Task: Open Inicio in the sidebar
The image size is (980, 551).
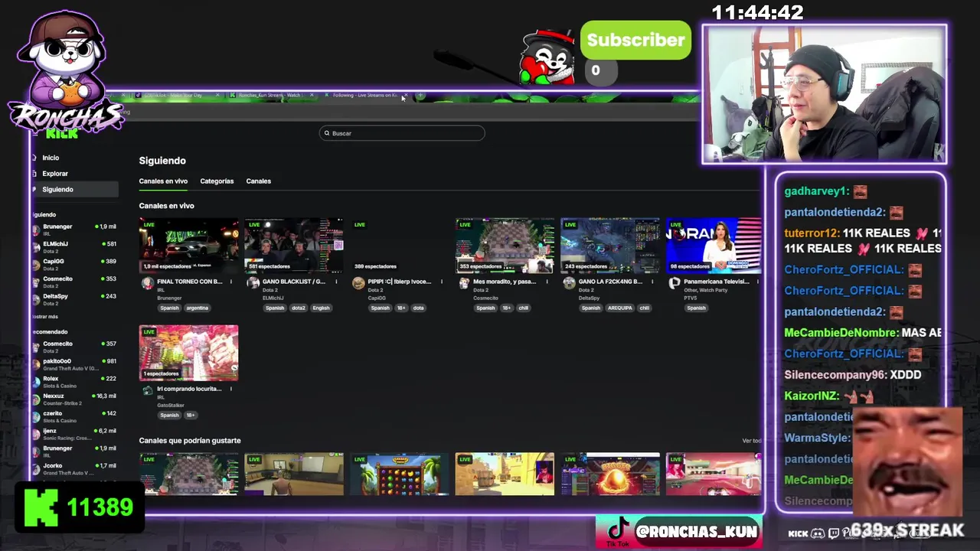Action: tap(74, 158)
